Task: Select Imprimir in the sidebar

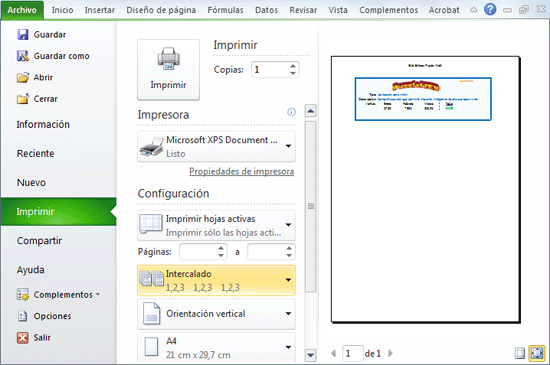Action: (59, 212)
